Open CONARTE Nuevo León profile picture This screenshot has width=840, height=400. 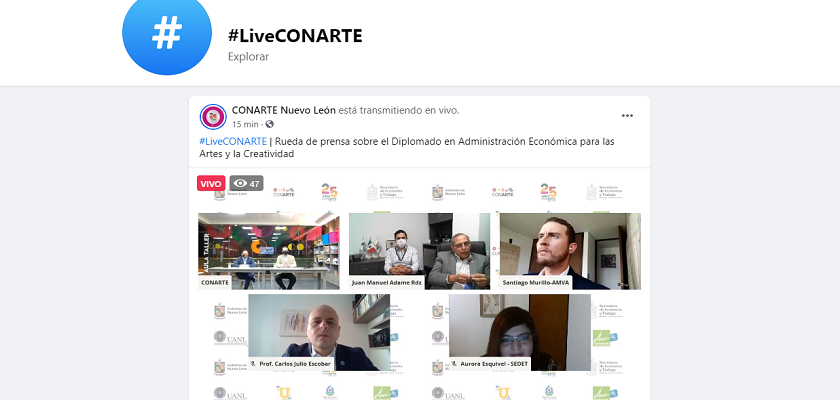[213, 117]
